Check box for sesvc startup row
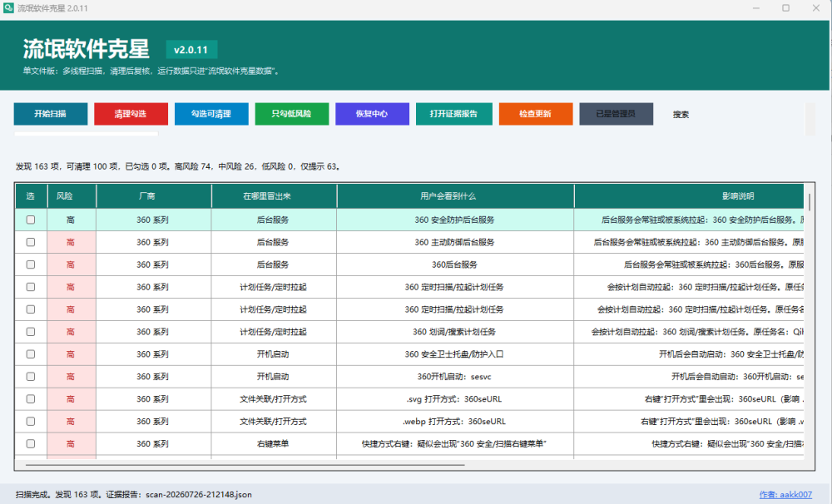Screen dimensions: 832x504 click(31, 376)
